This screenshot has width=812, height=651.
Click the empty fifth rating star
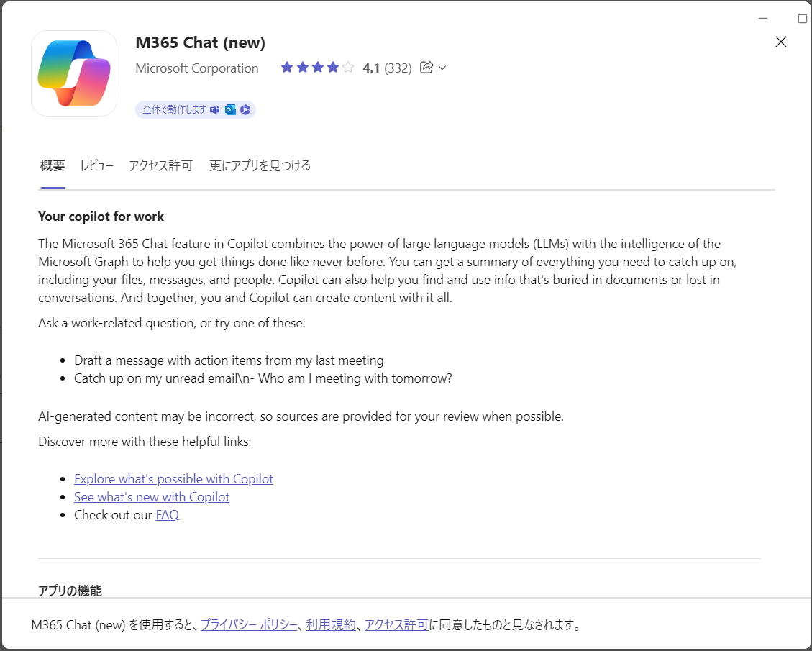(x=348, y=68)
